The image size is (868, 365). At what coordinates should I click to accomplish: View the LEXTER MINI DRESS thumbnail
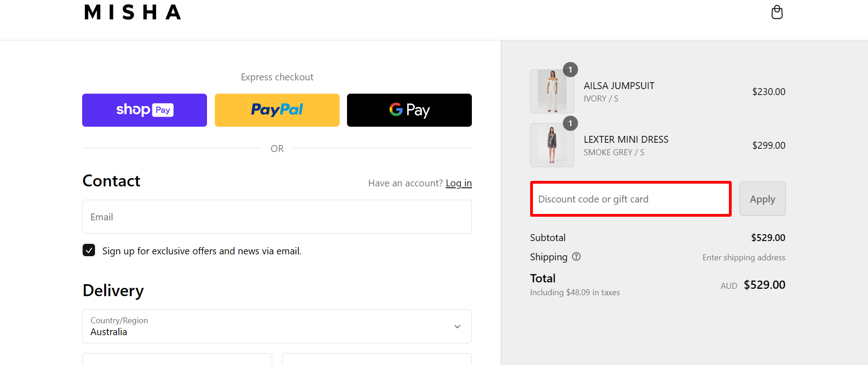point(552,145)
